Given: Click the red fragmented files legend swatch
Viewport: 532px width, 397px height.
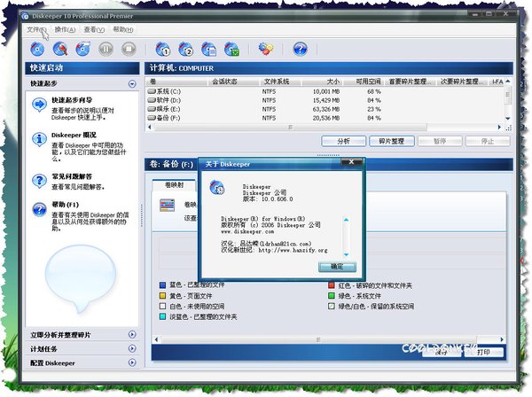Looking at the screenshot, I should tap(332, 285).
